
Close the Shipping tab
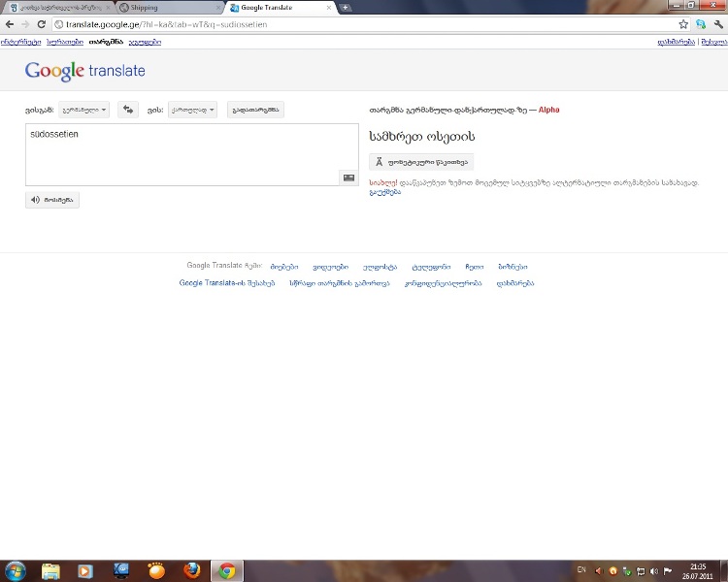tap(218, 8)
